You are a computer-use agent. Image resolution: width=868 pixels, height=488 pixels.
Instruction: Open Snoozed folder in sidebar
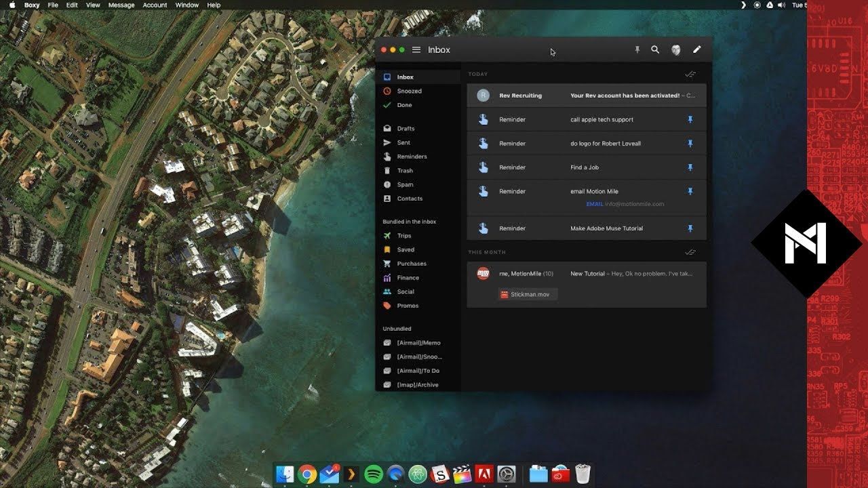[409, 91]
